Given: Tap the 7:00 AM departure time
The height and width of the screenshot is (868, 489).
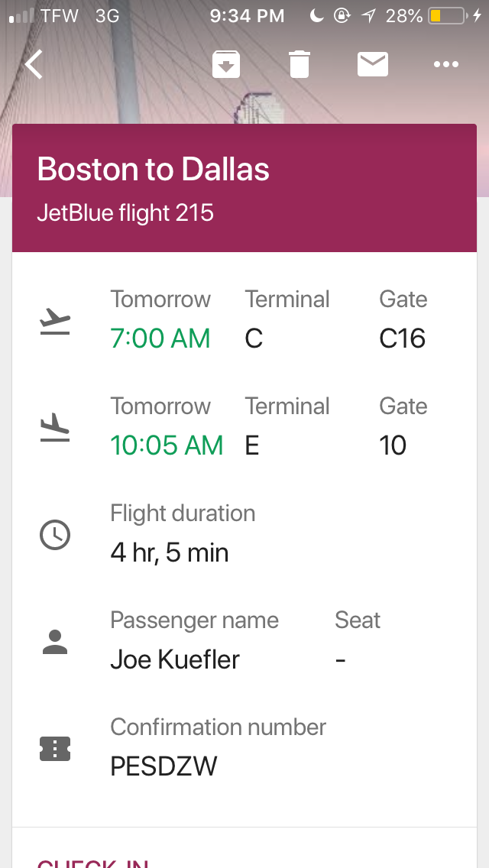Looking at the screenshot, I should [x=160, y=338].
